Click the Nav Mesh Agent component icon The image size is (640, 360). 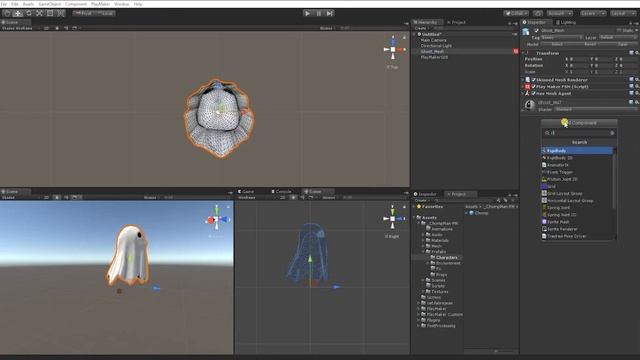click(527, 93)
